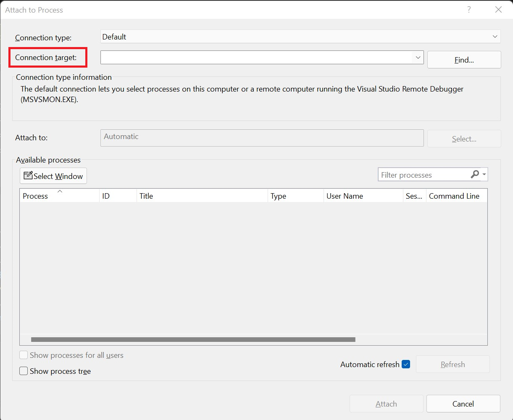Sort by the ID column header
Viewport: 513px width, 420px height.
118,196
